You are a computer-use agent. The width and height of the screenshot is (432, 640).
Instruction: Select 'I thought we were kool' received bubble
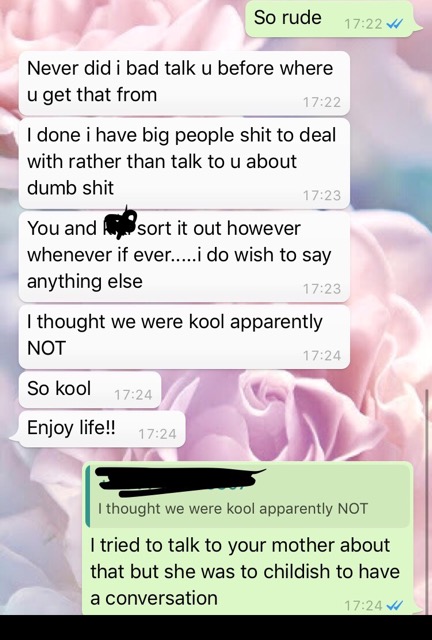(184, 337)
